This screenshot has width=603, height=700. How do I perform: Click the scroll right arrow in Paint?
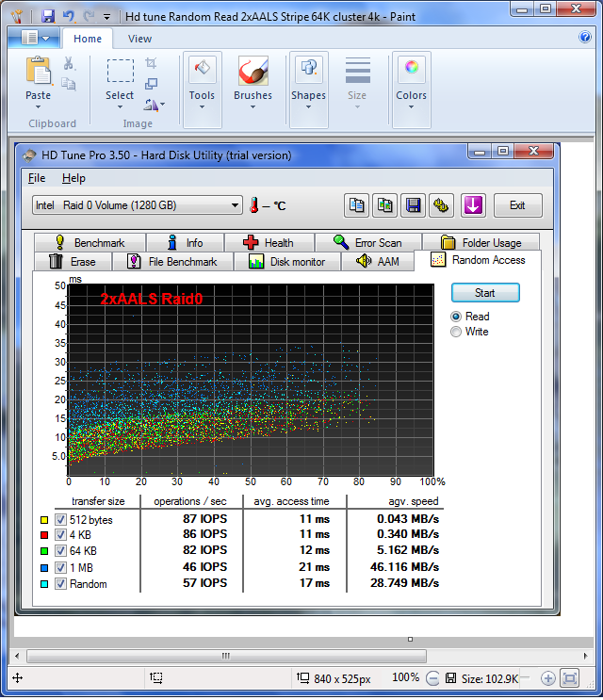(585, 656)
